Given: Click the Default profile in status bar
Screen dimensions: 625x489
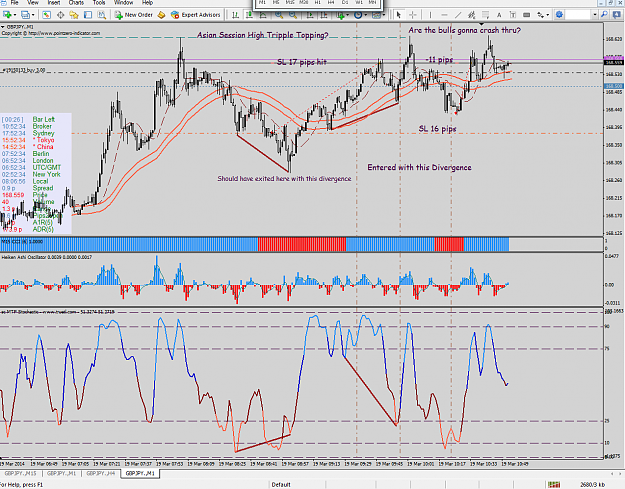Looking at the screenshot, I should pyautogui.click(x=281, y=485).
